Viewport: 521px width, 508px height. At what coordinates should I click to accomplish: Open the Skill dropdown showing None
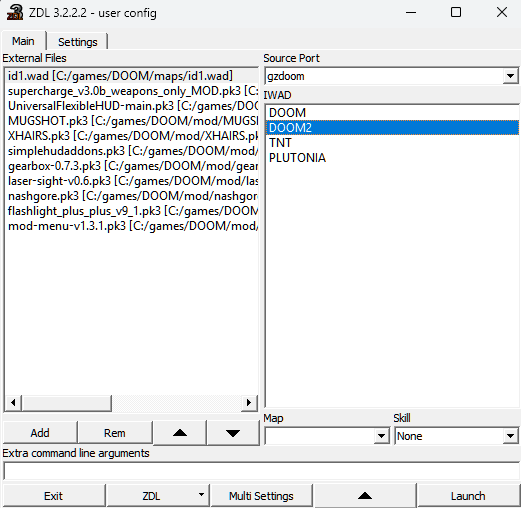(x=510, y=436)
